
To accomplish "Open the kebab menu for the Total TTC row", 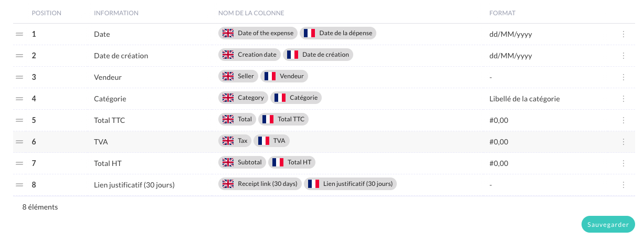I will pyautogui.click(x=624, y=120).
